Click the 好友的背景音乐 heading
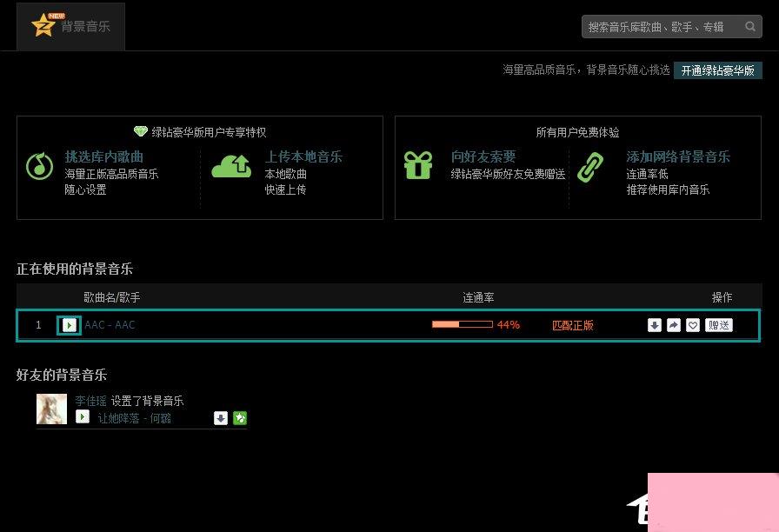Screen dimensions: 779x532 click(62, 375)
